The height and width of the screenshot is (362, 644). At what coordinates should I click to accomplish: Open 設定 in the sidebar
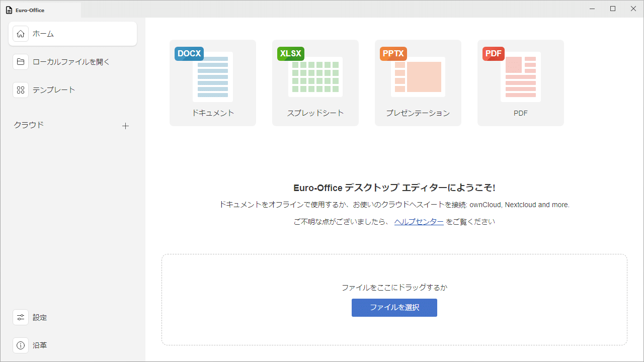pos(72,317)
